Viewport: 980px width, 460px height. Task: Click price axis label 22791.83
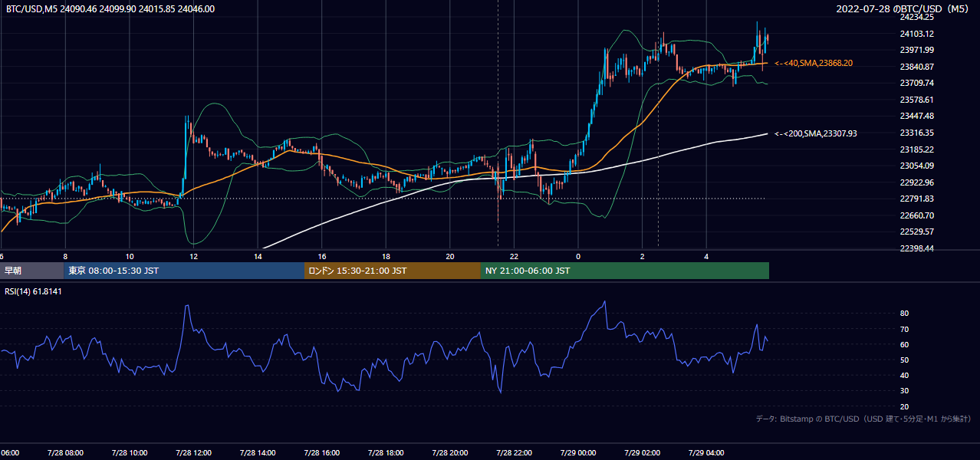pos(916,199)
